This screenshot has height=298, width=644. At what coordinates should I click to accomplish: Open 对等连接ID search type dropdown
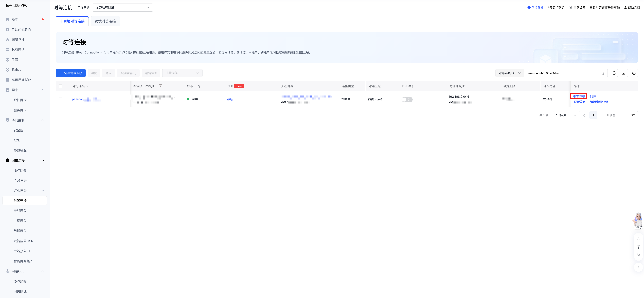tap(510, 73)
